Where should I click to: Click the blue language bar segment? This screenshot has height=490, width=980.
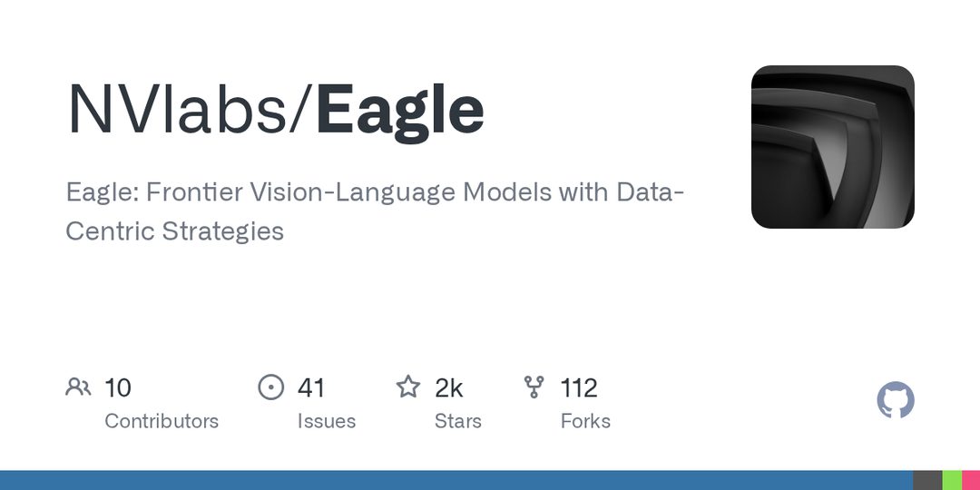point(456,480)
